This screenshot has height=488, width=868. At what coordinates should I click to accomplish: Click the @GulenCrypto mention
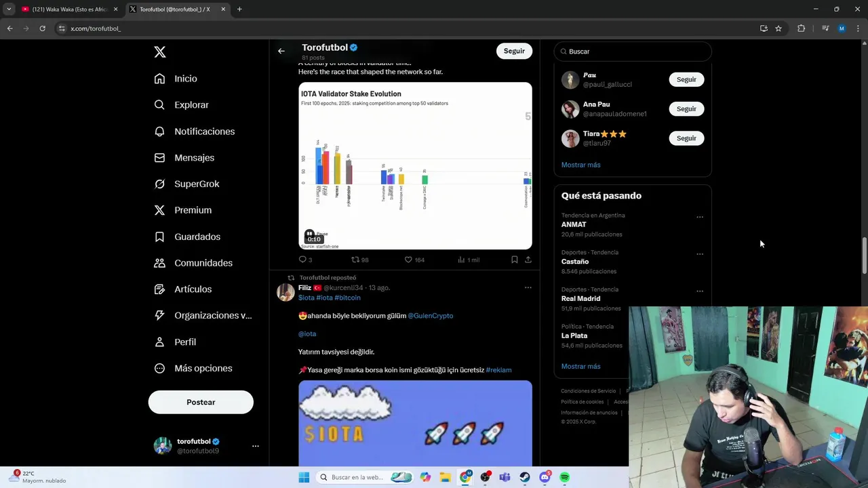(430, 316)
